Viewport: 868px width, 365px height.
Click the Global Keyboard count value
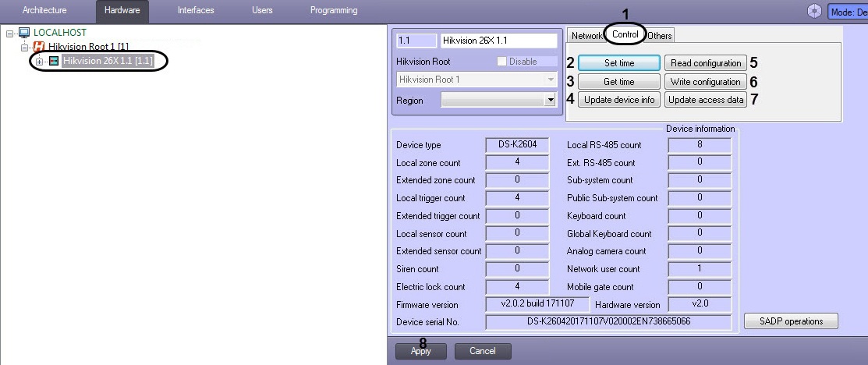[700, 233]
